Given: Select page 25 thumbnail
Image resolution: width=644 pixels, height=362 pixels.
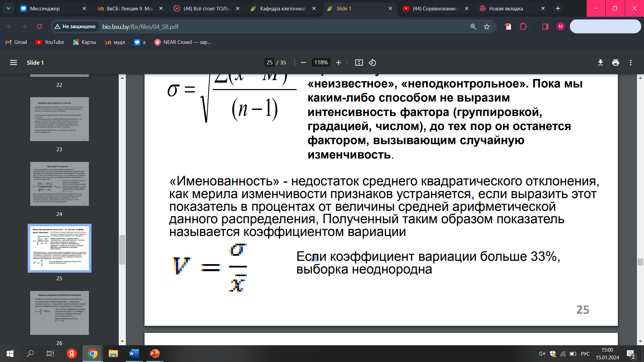Looking at the screenshot, I should (59, 248).
